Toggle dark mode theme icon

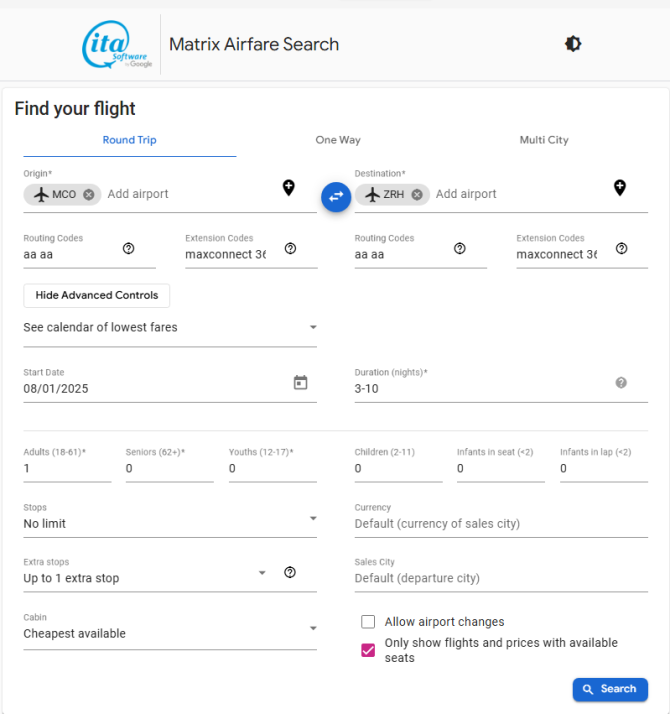[573, 44]
